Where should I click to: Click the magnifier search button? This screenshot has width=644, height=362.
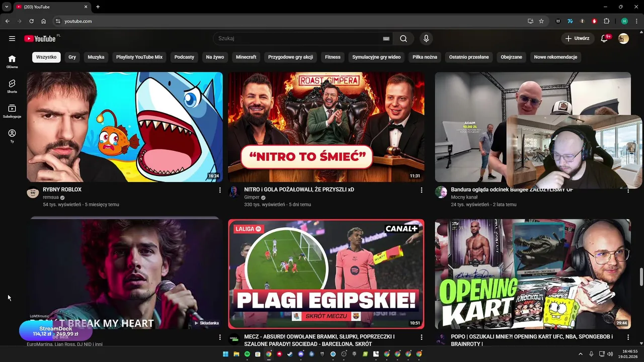[404, 39]
